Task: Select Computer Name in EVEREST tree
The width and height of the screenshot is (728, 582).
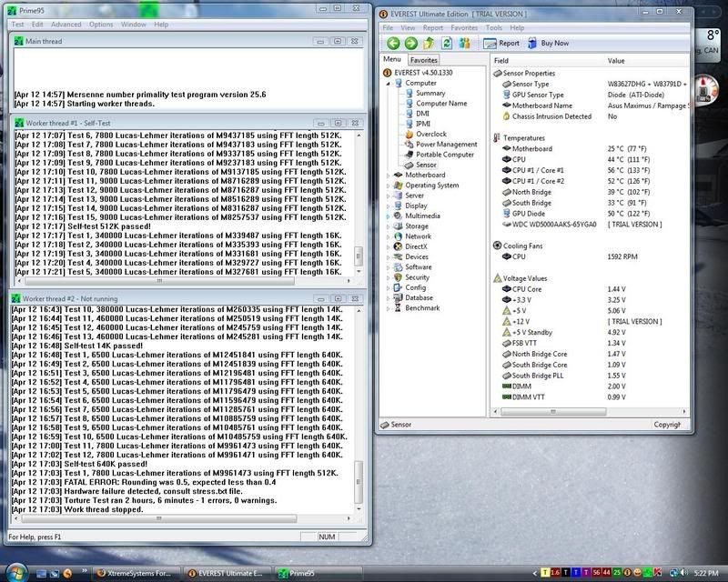Action: [441, 103]
